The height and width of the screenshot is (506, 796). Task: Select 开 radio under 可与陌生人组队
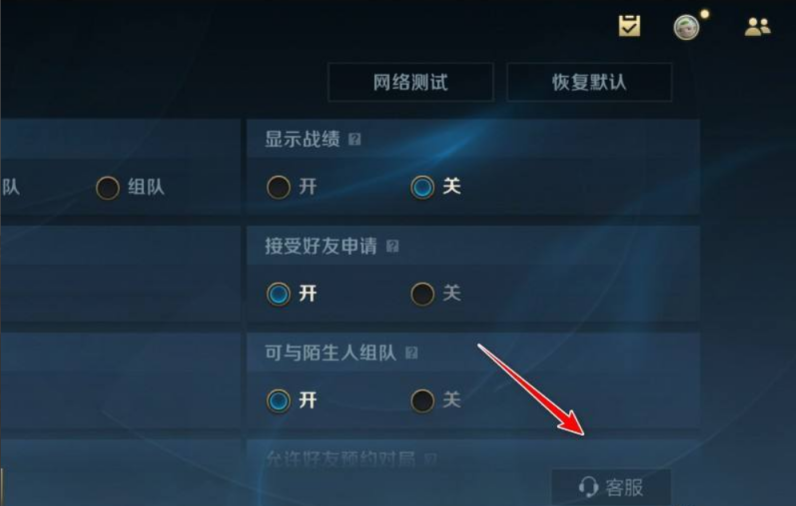click(x=278, y=400)
